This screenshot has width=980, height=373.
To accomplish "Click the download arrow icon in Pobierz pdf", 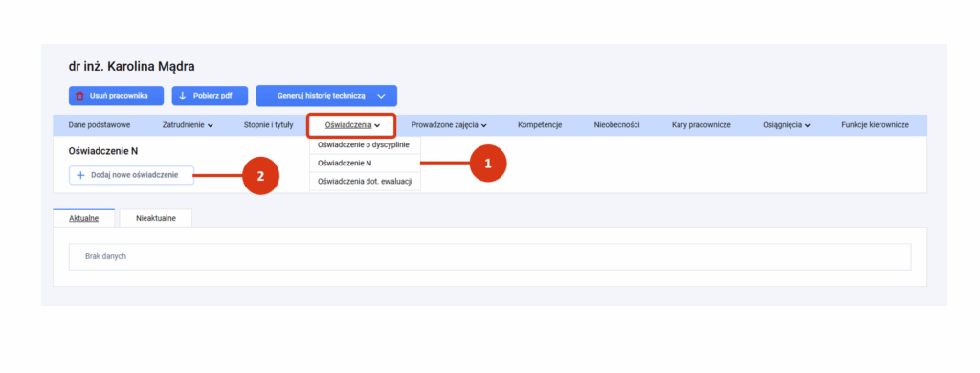I will [x=183, y=97].
